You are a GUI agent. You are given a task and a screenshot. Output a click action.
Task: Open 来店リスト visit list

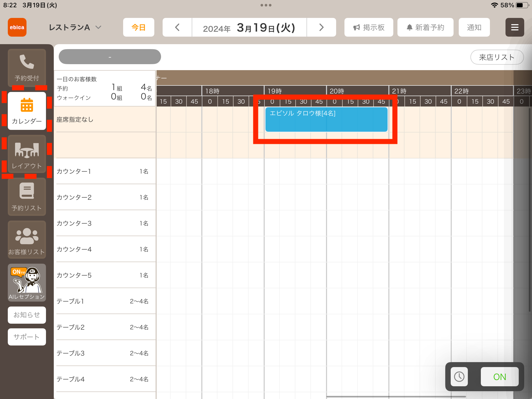497,57
